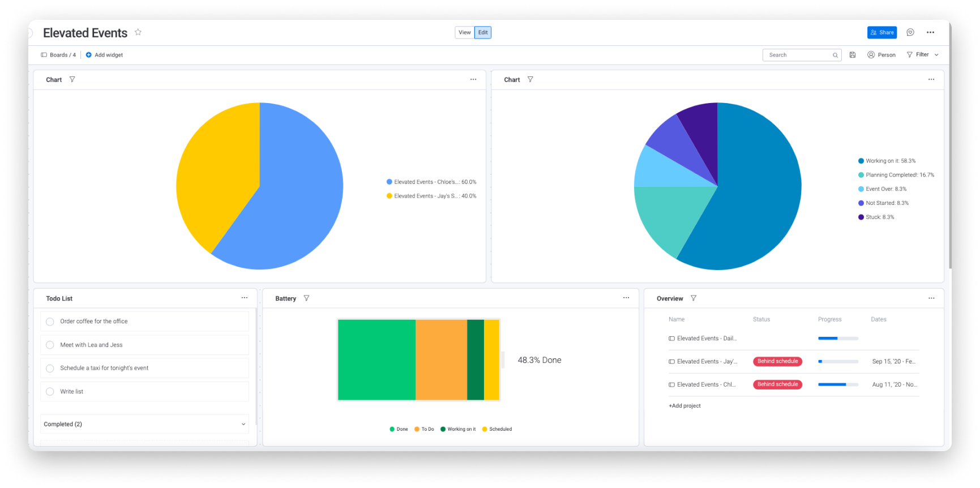
Task: Open the Boards / 4 selector
Action: 58,55
